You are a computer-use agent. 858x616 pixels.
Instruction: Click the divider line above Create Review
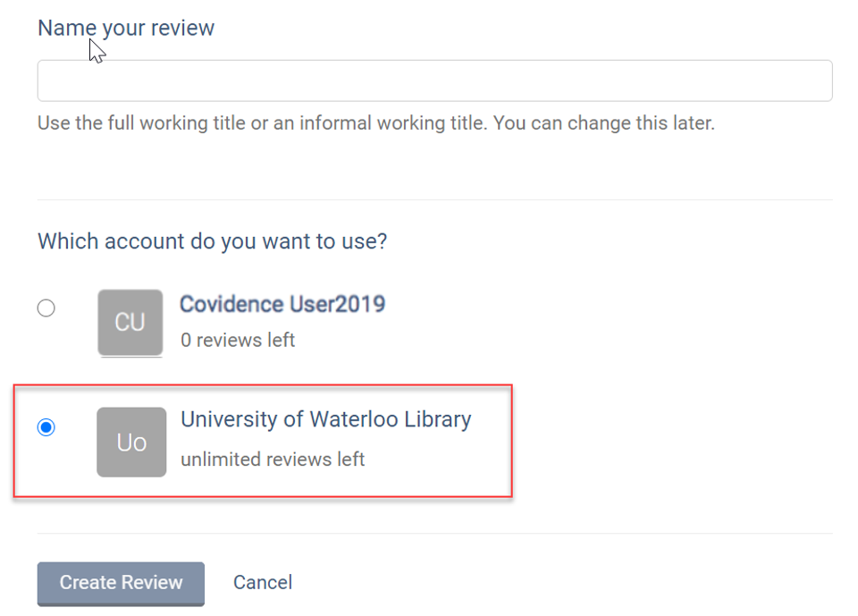click(x=434, y=534)
